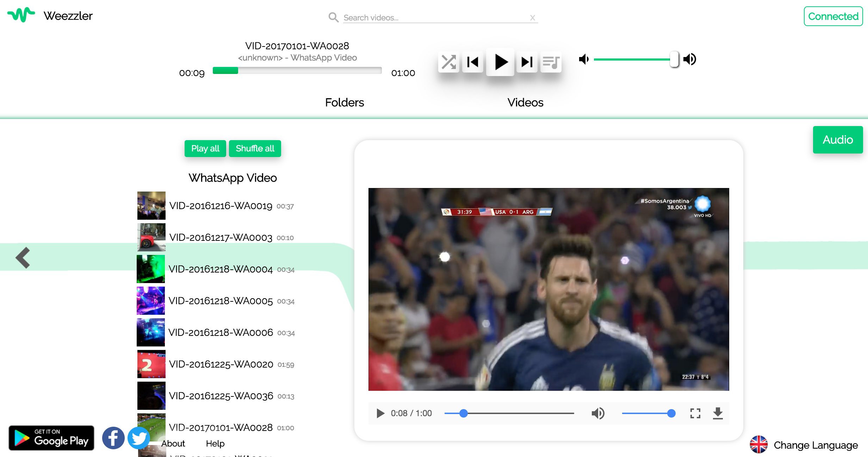Image resolution: width=868 pixels, height=457 pixels.
Task: Mute using the low volume speaker icon
Action: pyautogui.click(x=584, y=59)
